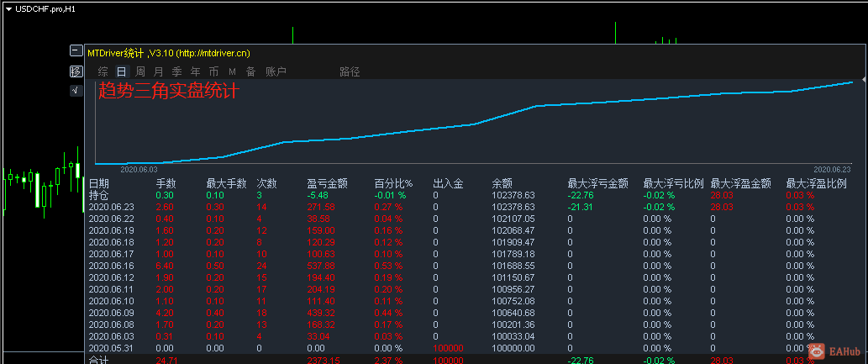Open the 备 notes tab
The image size is (868, 364).
[x=250, y=71]
